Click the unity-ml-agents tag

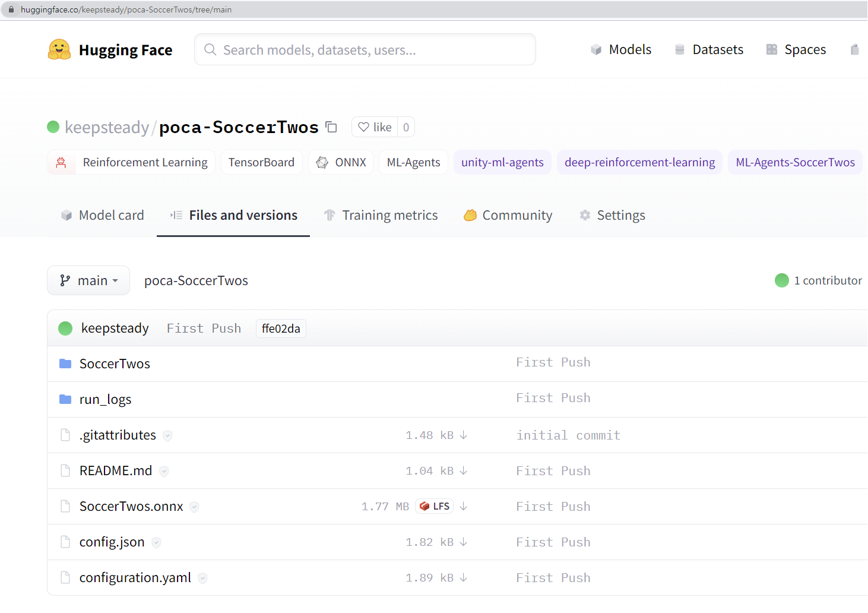[x=502, y=162]
